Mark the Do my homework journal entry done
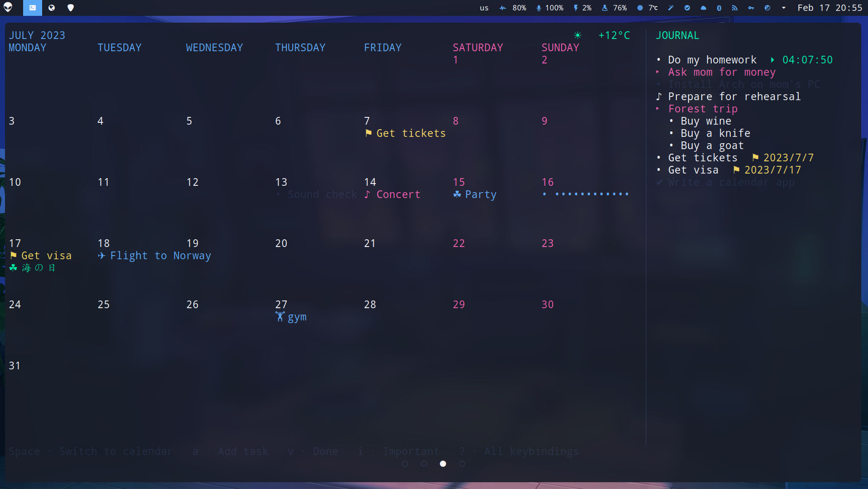The width and height of the screenshot is (868, 489). (659, 59)
